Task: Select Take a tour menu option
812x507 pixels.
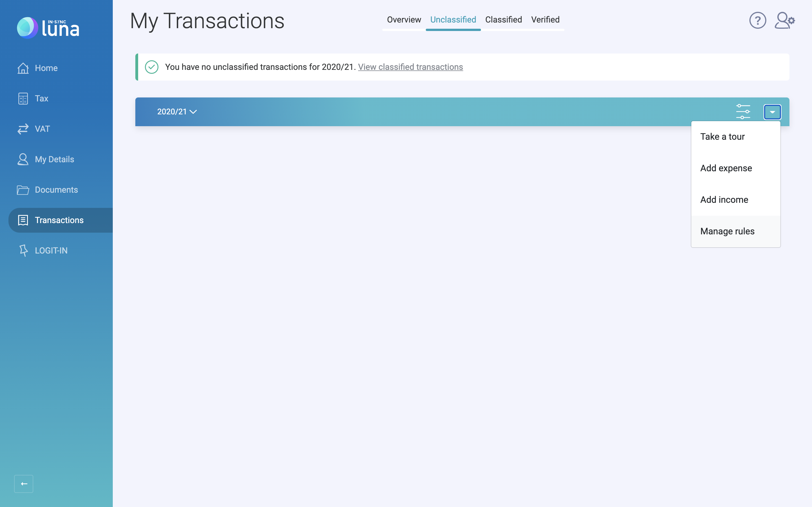Action: (722, 137)
